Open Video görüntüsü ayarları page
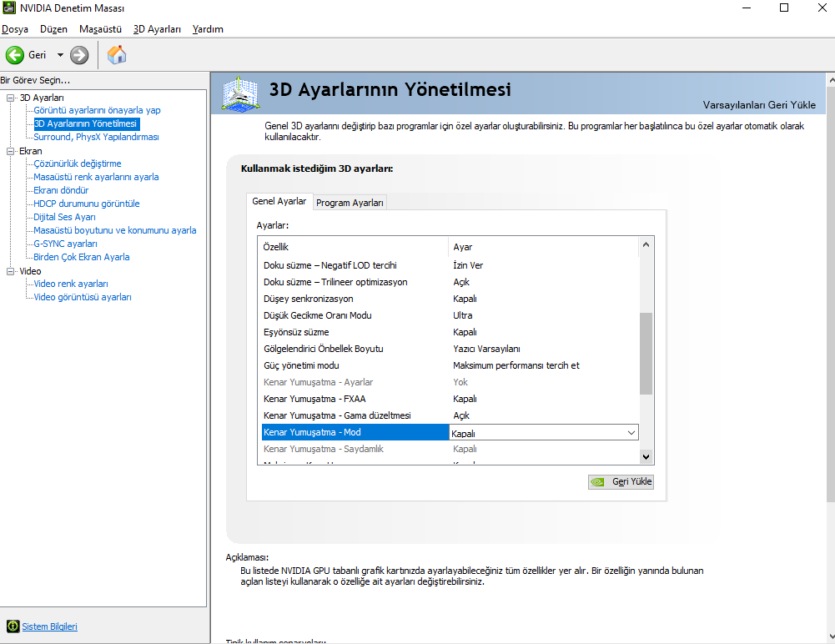 point(83,297)
